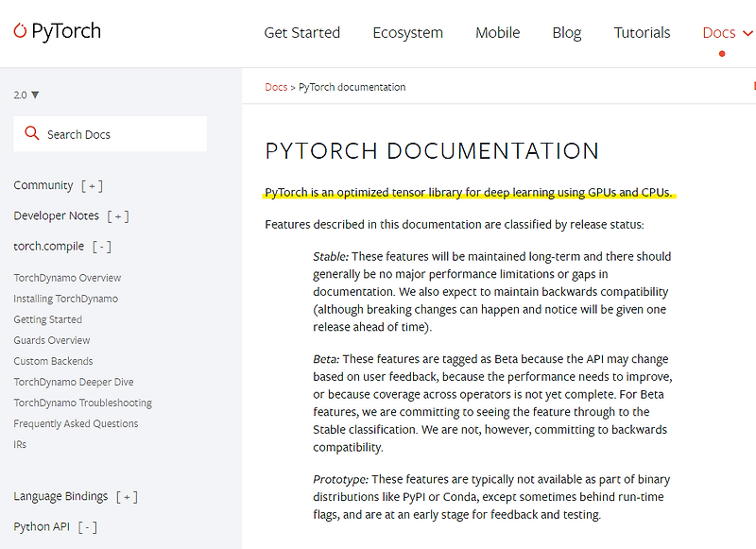Click the search magnifier icon in Search Docs
This screenshot has width=756, height=549.
(30, 133)
